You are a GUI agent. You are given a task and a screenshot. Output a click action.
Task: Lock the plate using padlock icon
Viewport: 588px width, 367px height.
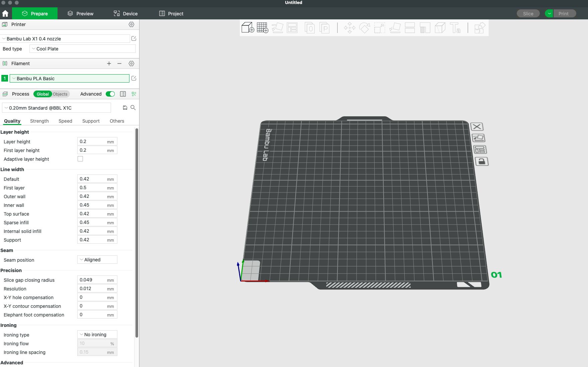482,162
